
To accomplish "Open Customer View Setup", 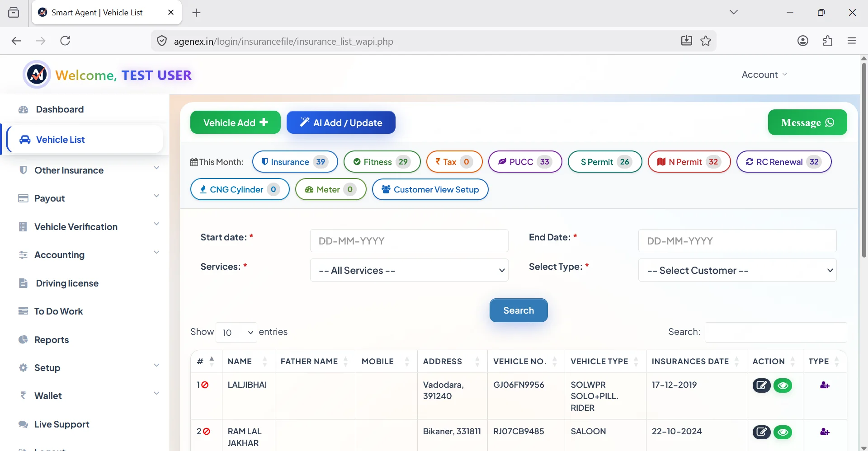I will tap(430, 189).
